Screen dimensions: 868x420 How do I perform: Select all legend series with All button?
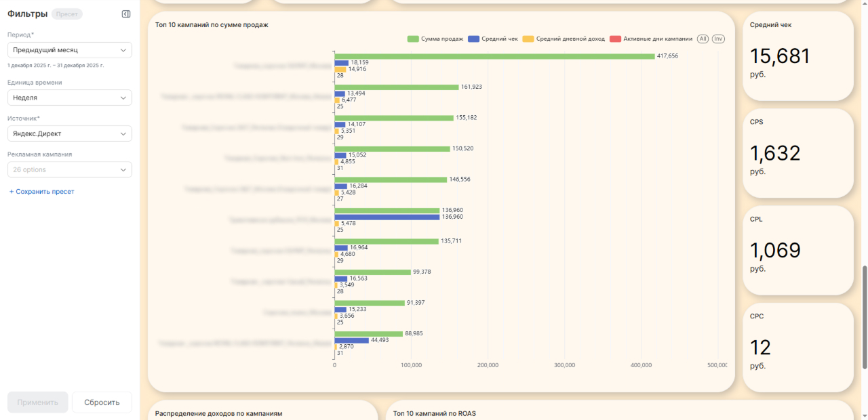point(703,39)
